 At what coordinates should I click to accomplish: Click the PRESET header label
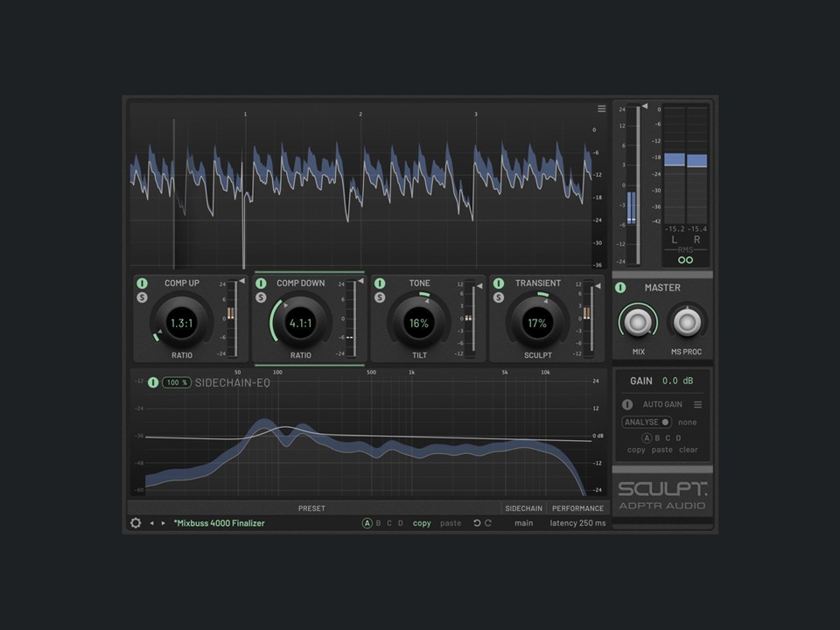(311, 507)
